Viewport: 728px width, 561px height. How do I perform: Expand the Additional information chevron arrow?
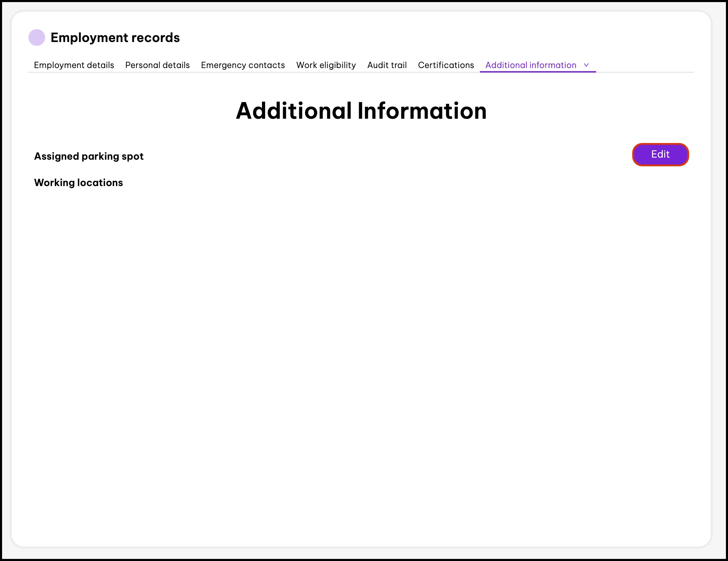point(586,65)
